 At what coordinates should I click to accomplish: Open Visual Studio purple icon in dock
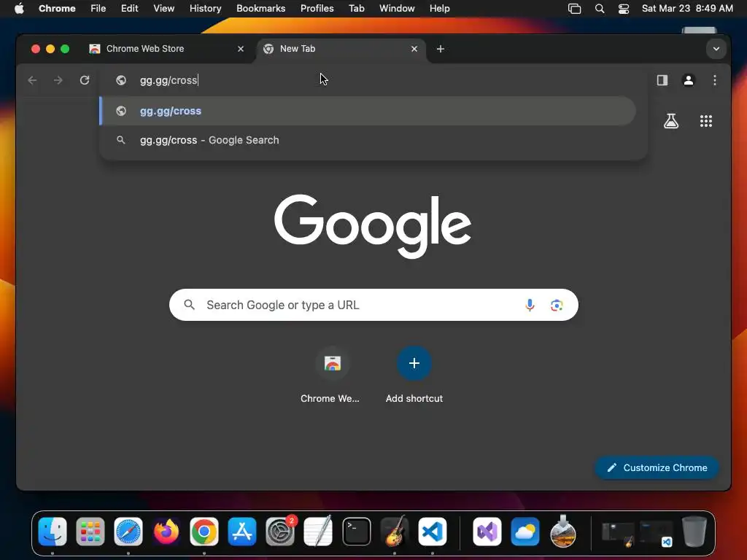(487, 532)
